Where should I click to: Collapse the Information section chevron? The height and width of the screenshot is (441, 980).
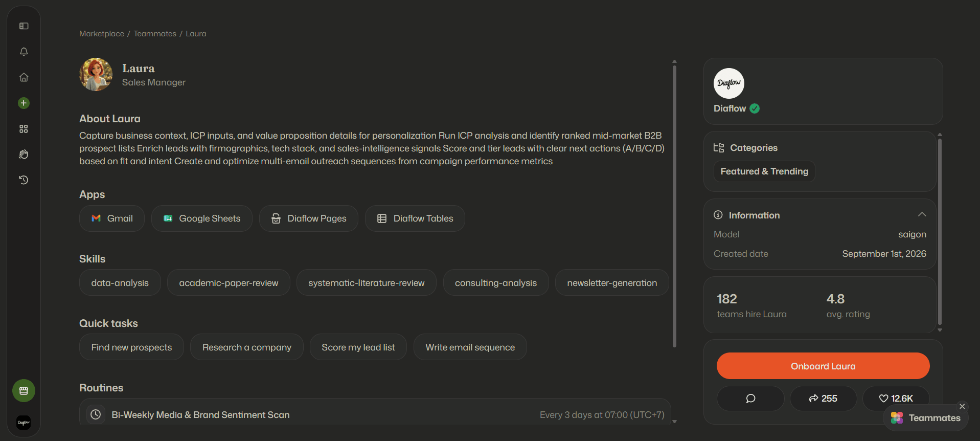pyautogui.click(x=922, y=215)
